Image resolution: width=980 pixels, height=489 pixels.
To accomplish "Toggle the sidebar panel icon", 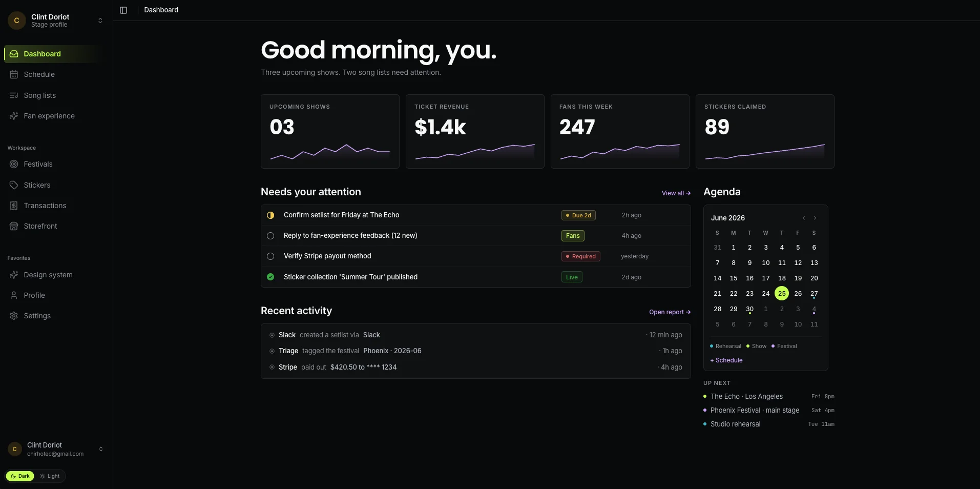I will tap(123, 10).
